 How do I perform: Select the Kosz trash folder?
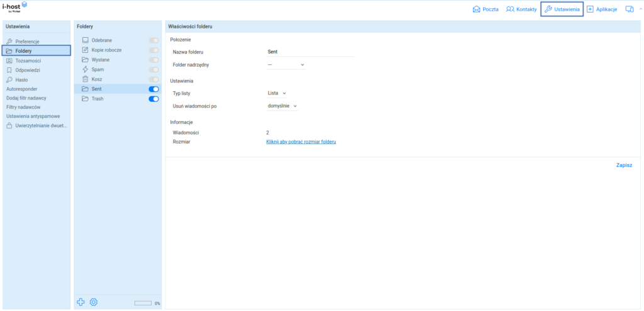pos(96,79)
